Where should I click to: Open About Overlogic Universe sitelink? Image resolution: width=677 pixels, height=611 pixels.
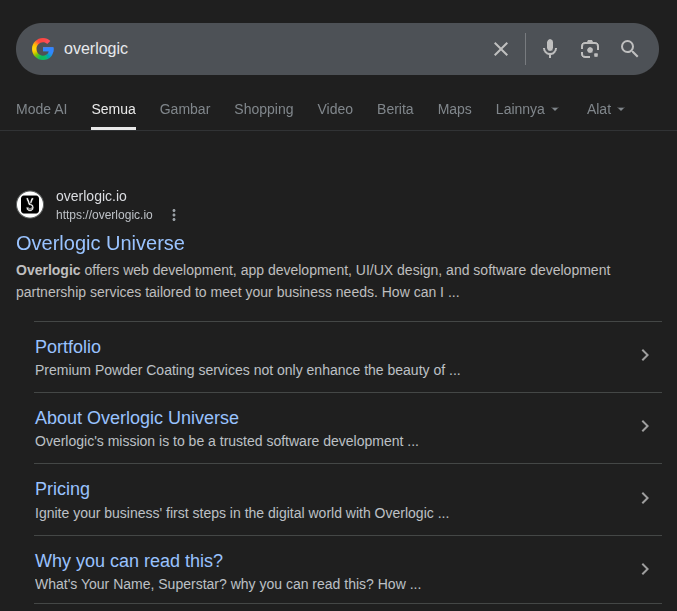click(x=136, y=418)
